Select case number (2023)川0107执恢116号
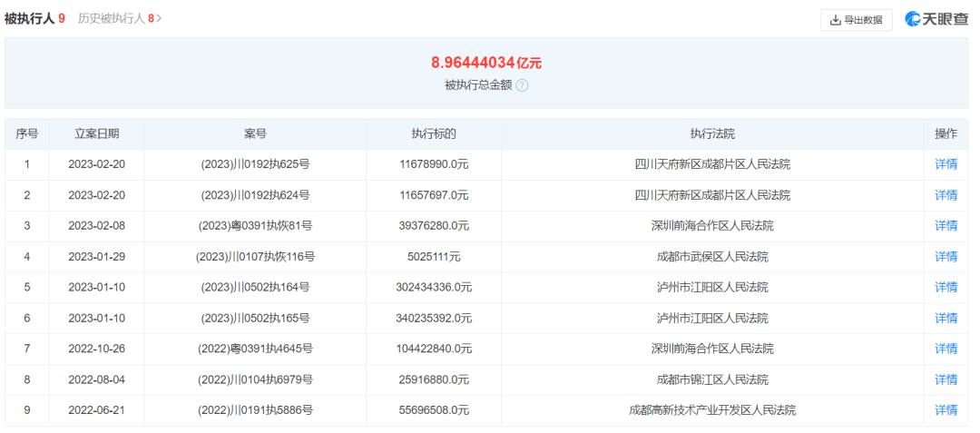Image resolution: width=980 pixels, height=433 pixels. pyautogui.click(x=255, y=256)
